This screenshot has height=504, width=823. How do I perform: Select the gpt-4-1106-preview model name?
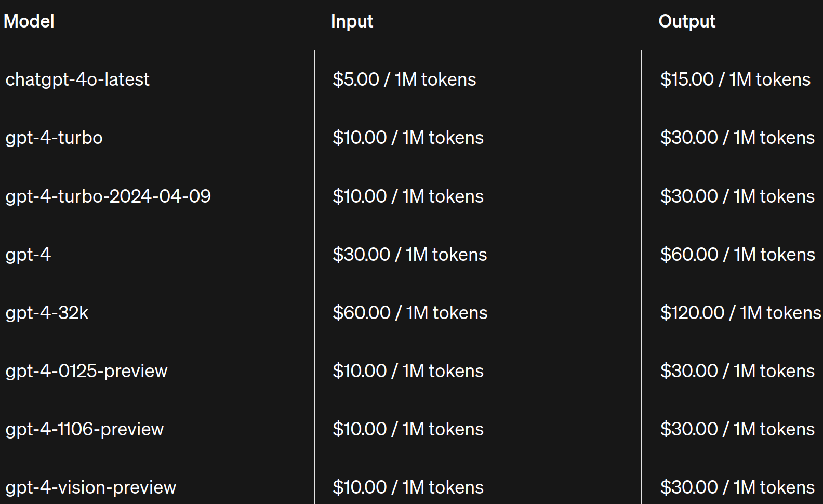[x=84, y=429]
